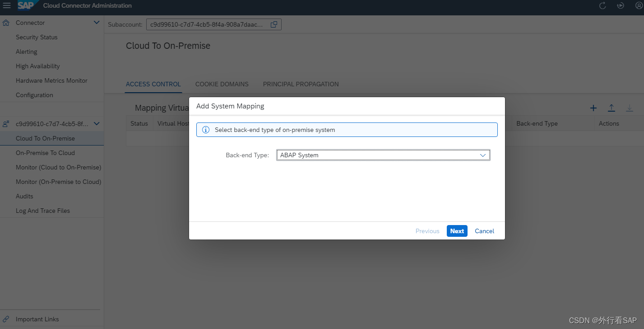This screenshot has width=644, height=329.
Task: Select Cloud To On-Premise in sidebar
Action: click(x=52, y=138)
